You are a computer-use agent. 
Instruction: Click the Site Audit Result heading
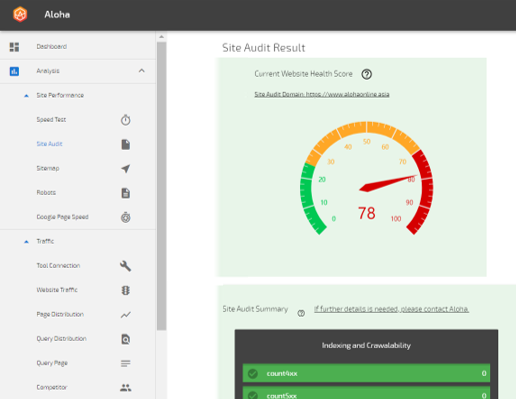click(264, 48)
